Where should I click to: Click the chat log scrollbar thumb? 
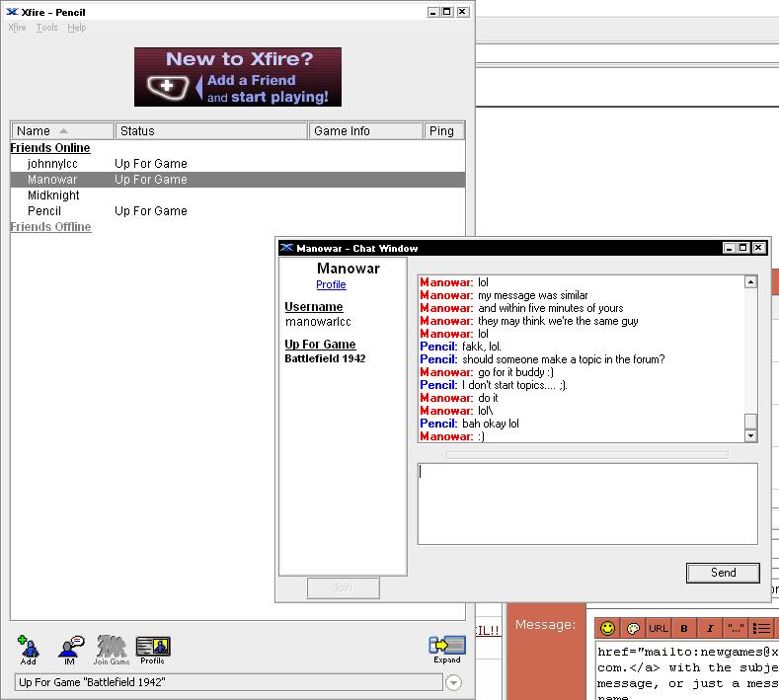[x=750, y=421]
